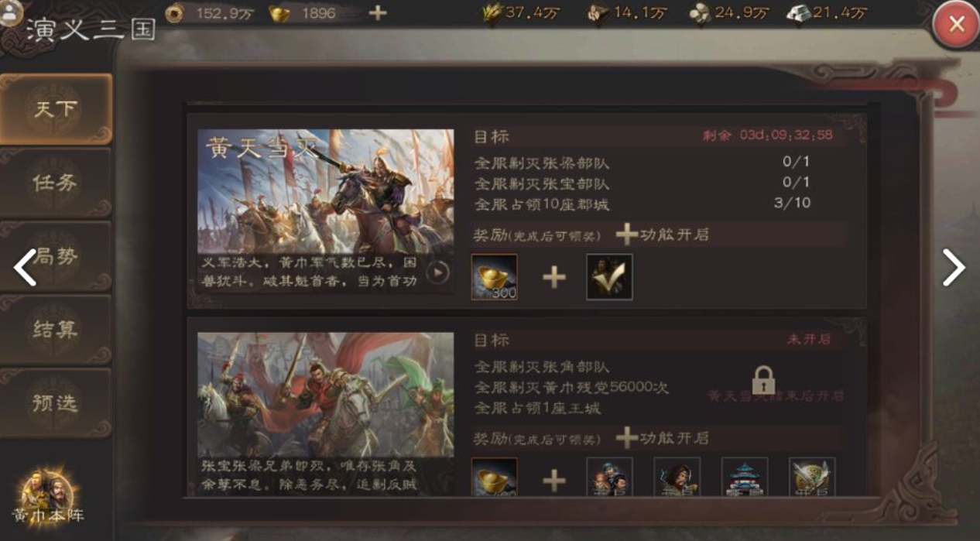The height and width of the screenshot is (541, 980).
Task: Select the 局势 tab
Action: (x=56, y=256)
